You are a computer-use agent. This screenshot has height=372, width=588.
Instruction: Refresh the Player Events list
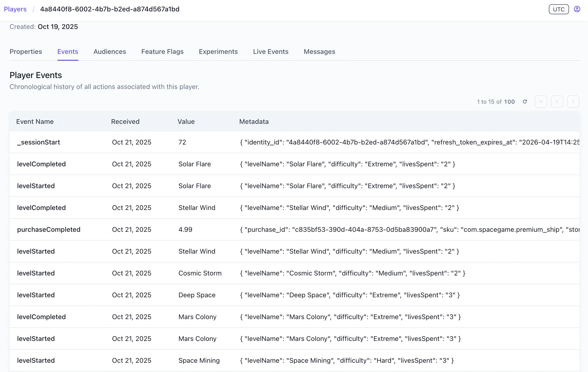click(x=525, y=102)
